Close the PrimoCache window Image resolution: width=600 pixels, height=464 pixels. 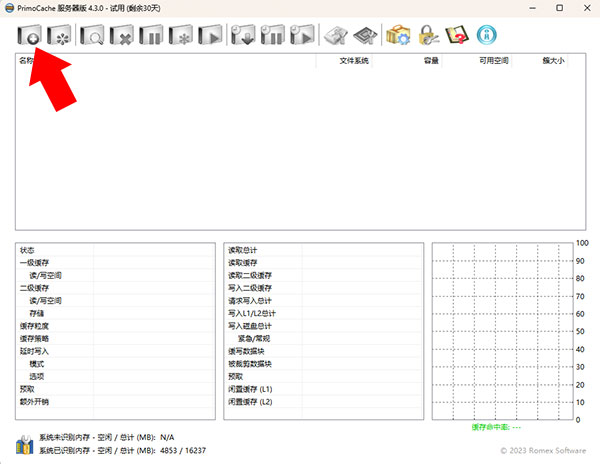click(x=587, y=8)
